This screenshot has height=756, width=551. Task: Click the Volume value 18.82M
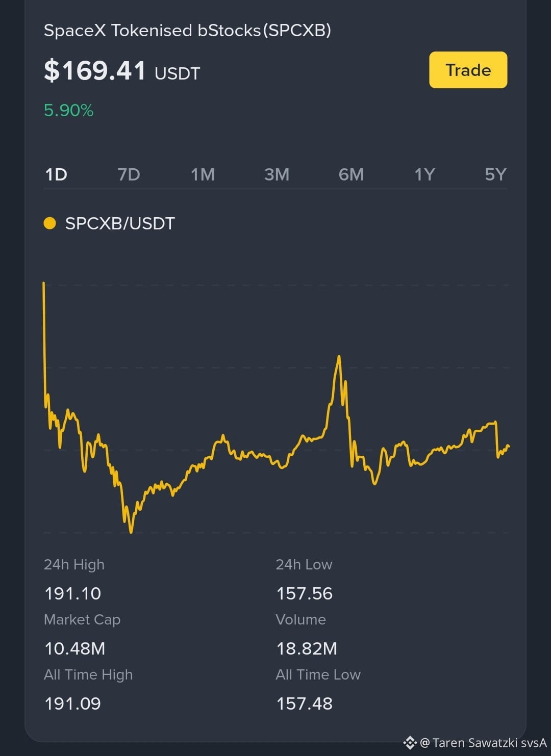coord(307,648)
